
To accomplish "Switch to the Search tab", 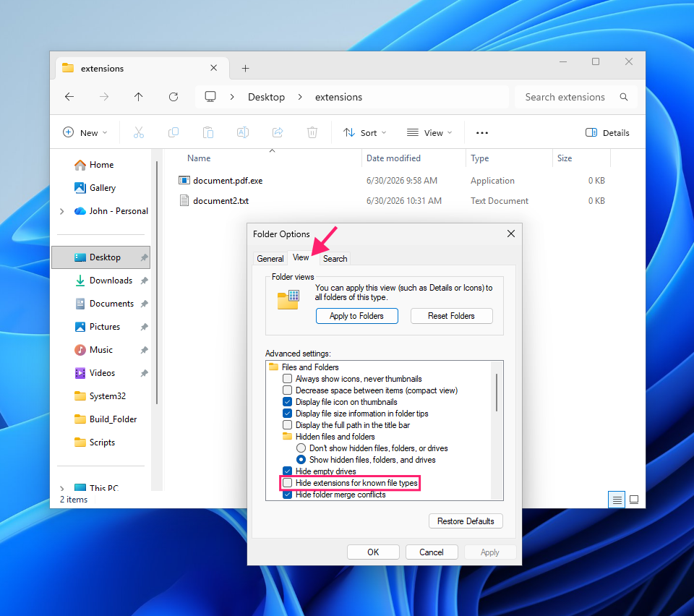I will (335, 258).
